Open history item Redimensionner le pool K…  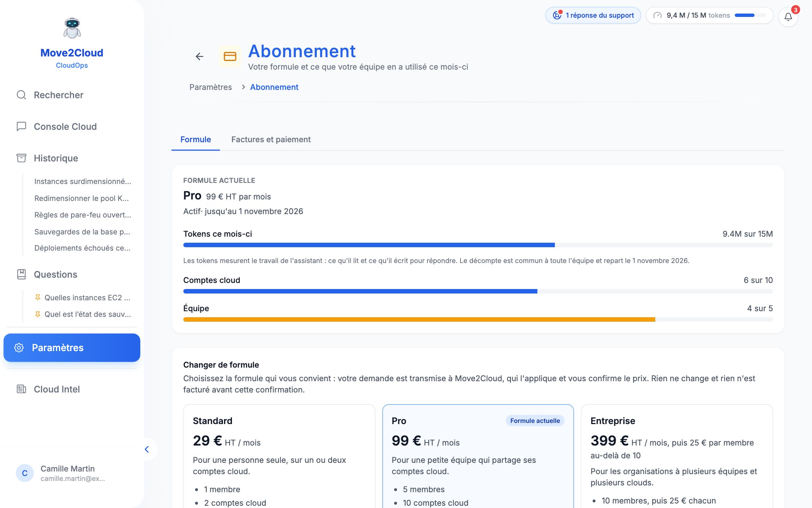point(82,198)
